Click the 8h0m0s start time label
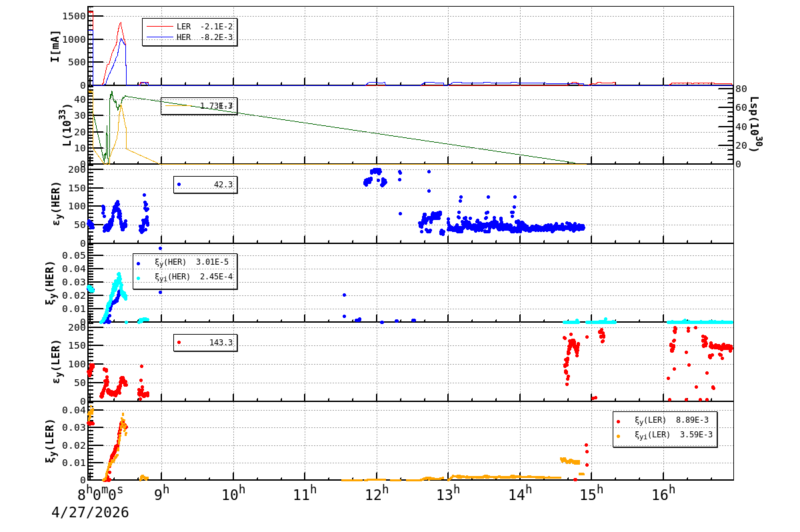800x532 pixels. [100, 495]
